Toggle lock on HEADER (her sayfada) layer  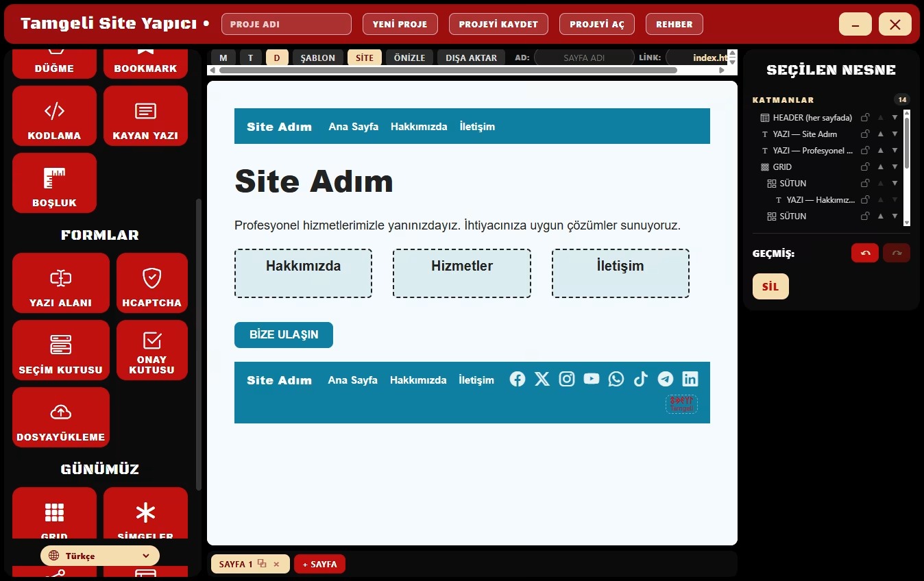pos(865,117)
